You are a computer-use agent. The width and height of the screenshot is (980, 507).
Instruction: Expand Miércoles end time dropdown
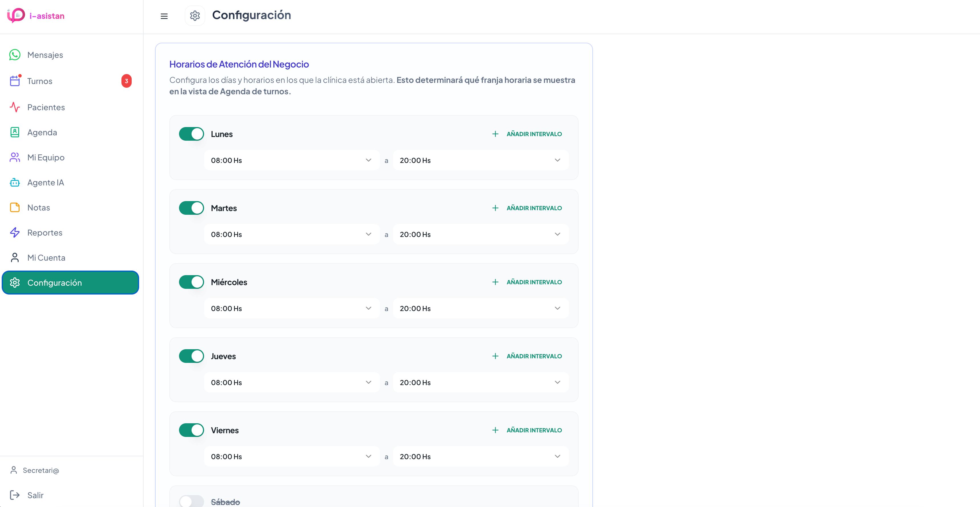(x=481, y=308)
